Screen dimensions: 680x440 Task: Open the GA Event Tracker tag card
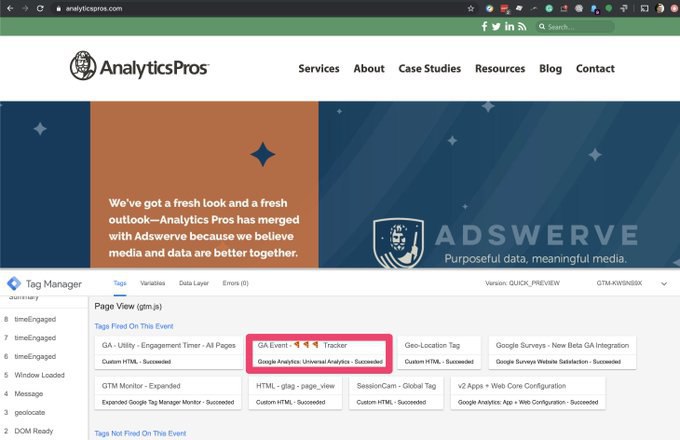[x=320, y=353]
